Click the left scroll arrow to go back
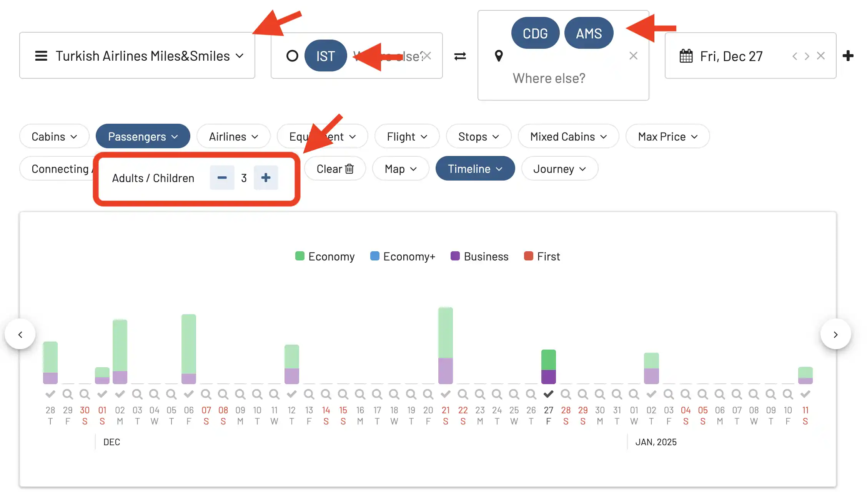 click(x=20, y=334)
